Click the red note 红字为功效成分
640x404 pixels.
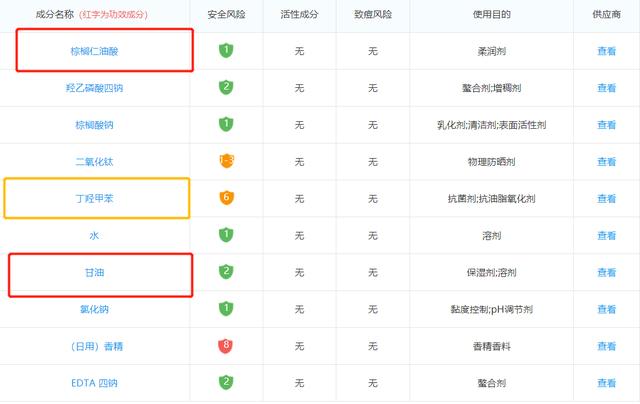(x=113, y=15)
